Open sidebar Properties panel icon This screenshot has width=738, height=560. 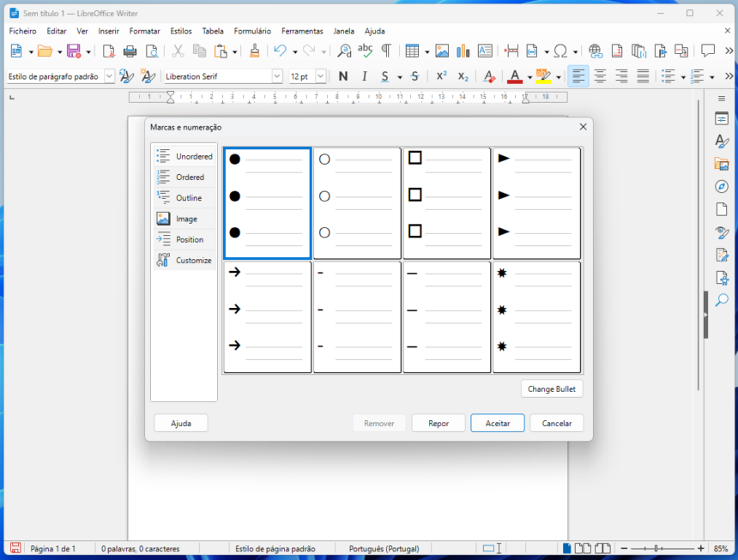[722, 118]
